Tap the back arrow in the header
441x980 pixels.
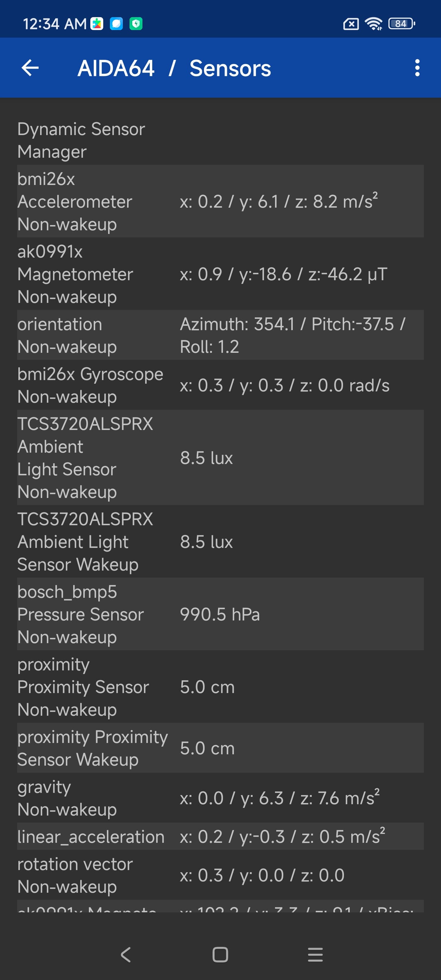pyautogui.click(x=30, y=68)
